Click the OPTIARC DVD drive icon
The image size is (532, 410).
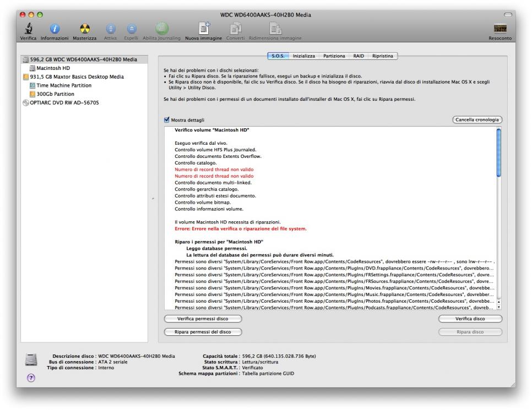[x=26, y=103]
